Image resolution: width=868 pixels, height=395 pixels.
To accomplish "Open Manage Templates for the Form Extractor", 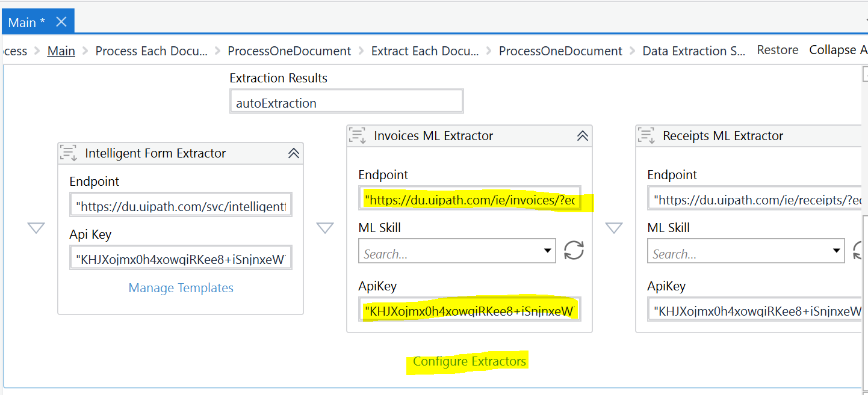I will [x=181, y=288].
